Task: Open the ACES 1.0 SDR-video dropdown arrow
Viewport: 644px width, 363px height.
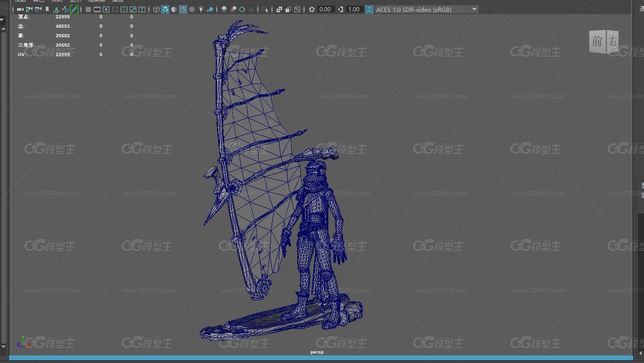Action: (x=475, y=9)
